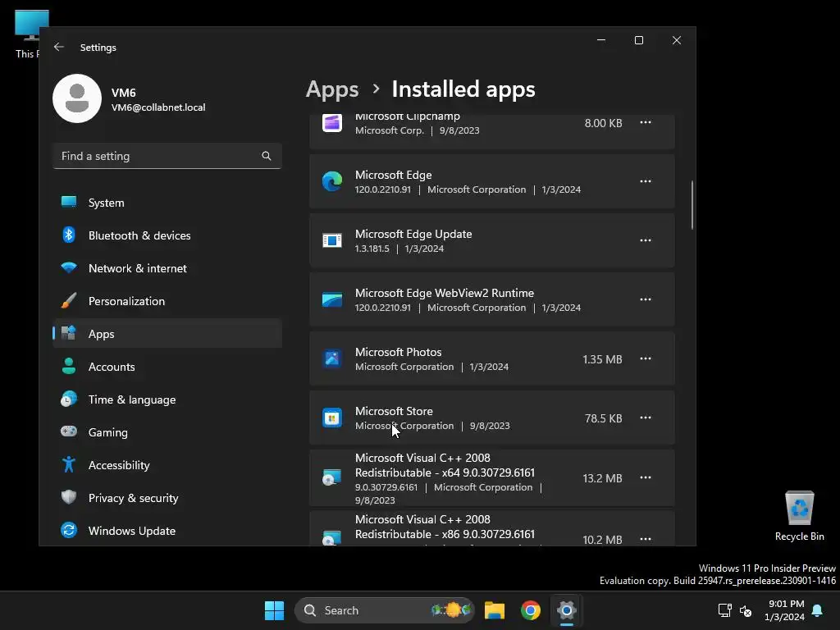Click the taskbar Search box
Screen dimensions: 840x630
pyautogui.click(x=385, y=610)
